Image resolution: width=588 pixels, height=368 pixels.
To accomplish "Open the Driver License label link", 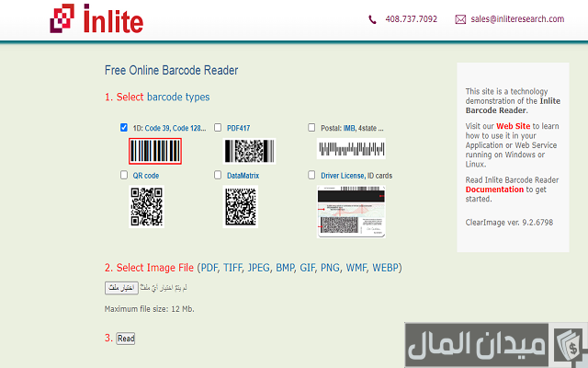I will [343, 176].
